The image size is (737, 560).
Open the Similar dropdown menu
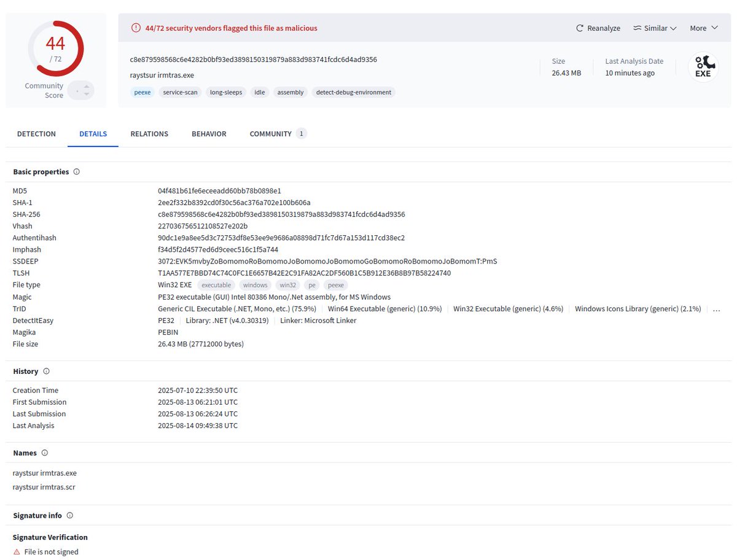[655, 28]
